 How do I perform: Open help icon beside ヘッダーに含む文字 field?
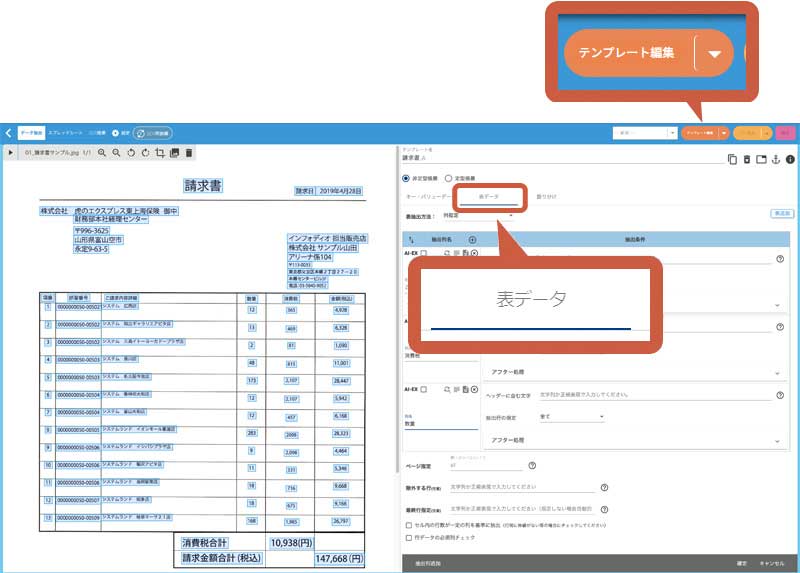tap(780, 395)
